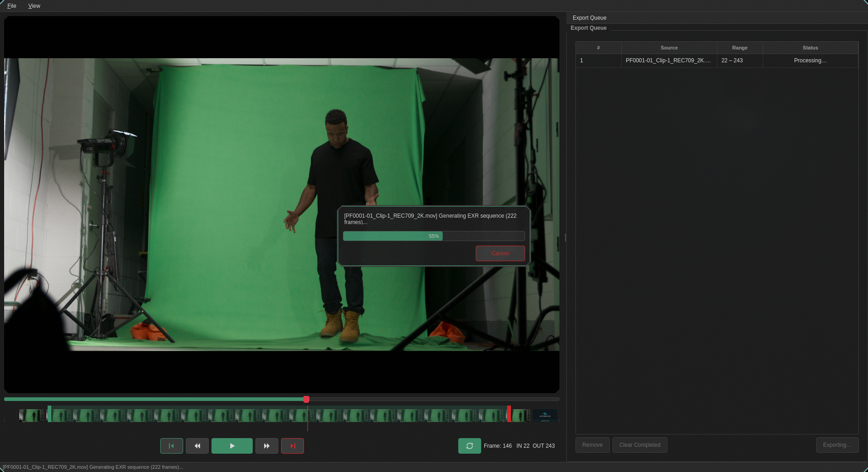Image resolution: width=868 pixels, height=472 pixels.
Task: Click the rewind double-arrow button
Action: coord(197,446)
